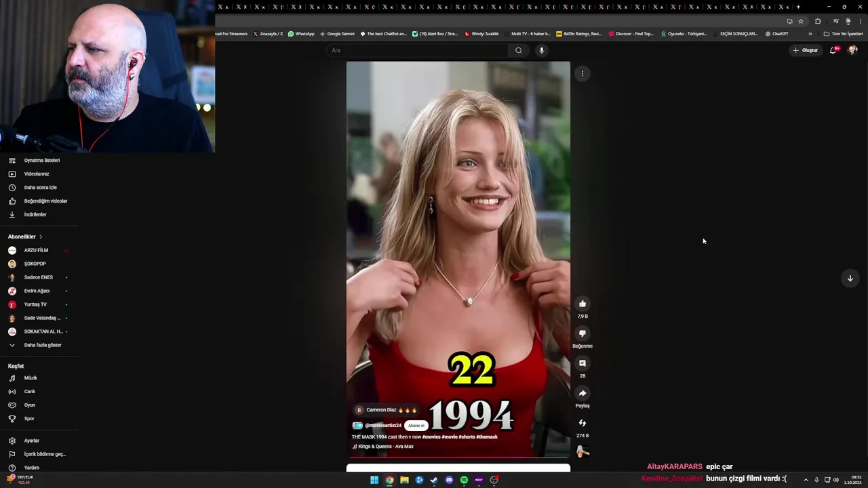Open the Chrome extensions puzzle icon
Viewport: 868px width, 488px height.
[x=818, y=21]
